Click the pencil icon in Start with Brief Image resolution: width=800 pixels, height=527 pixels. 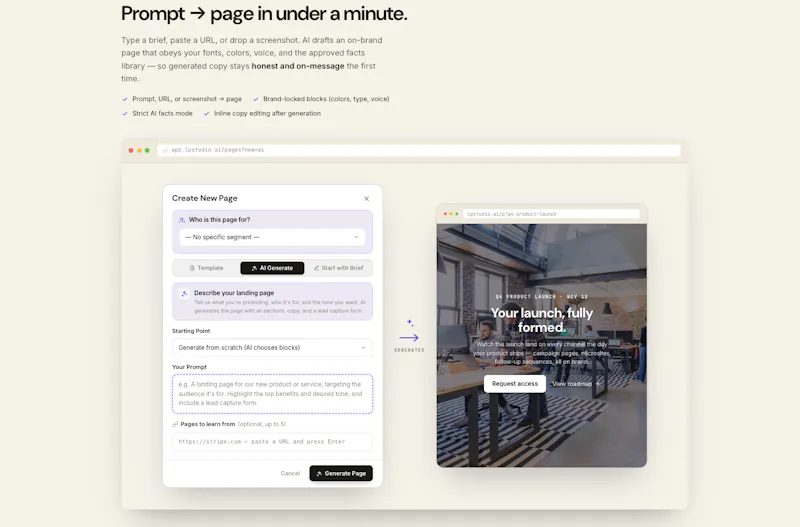(x=316, y=268)
